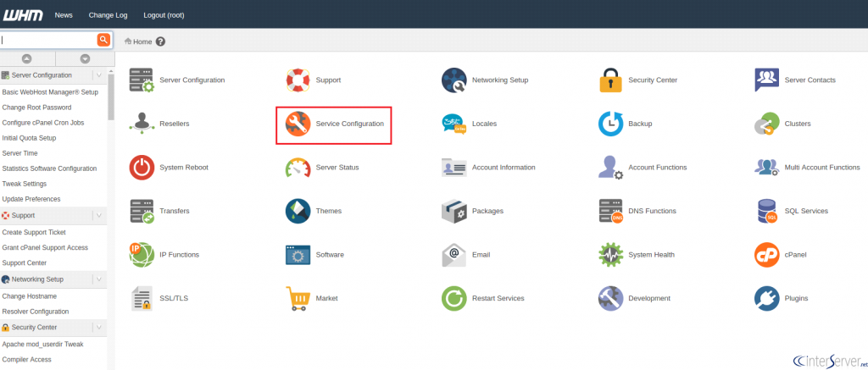Image resolution: width=868 pixels, height=370 pixels.
Task: Open the Locales icon
Action: point(454,124)
